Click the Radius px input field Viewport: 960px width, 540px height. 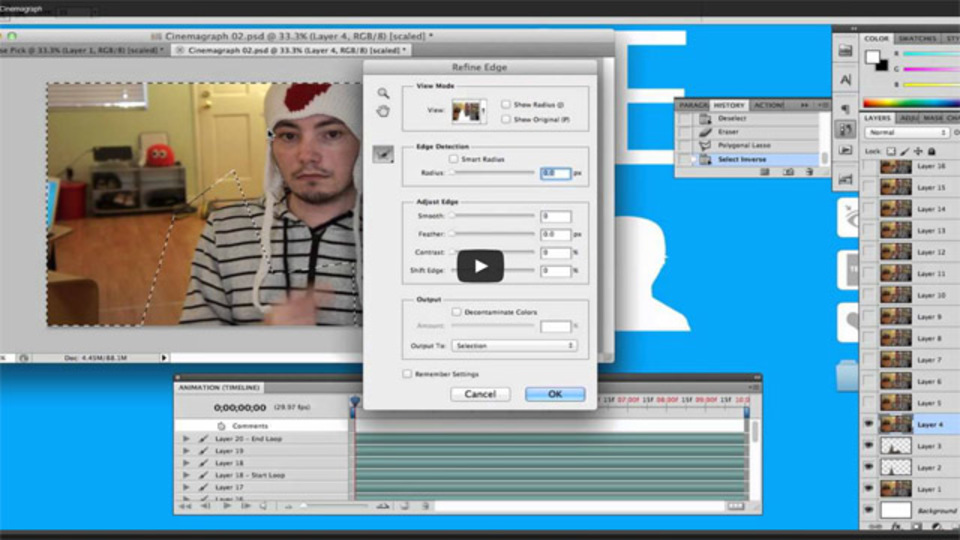tap(556, 173)
